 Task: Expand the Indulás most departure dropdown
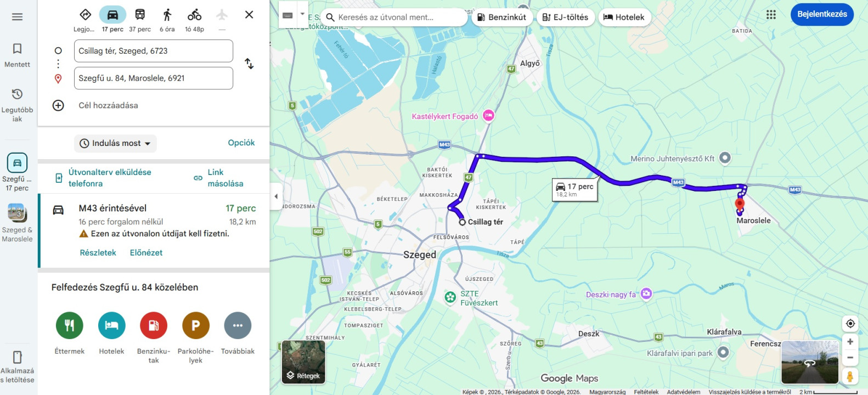pyautogui.click(x=115, y=143)
